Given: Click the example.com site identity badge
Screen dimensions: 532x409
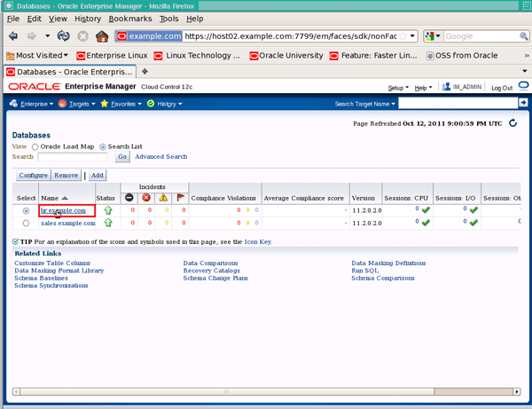Looking at the screenshot, I should pos(149,36).
